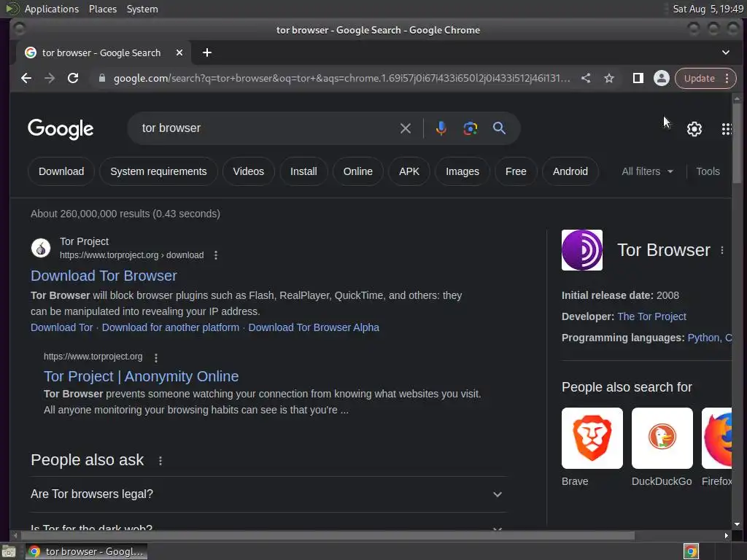Click the horizontal page scrollbar
Image resolution: width=747 pixels, height=560 pixels.
[327, 536]
